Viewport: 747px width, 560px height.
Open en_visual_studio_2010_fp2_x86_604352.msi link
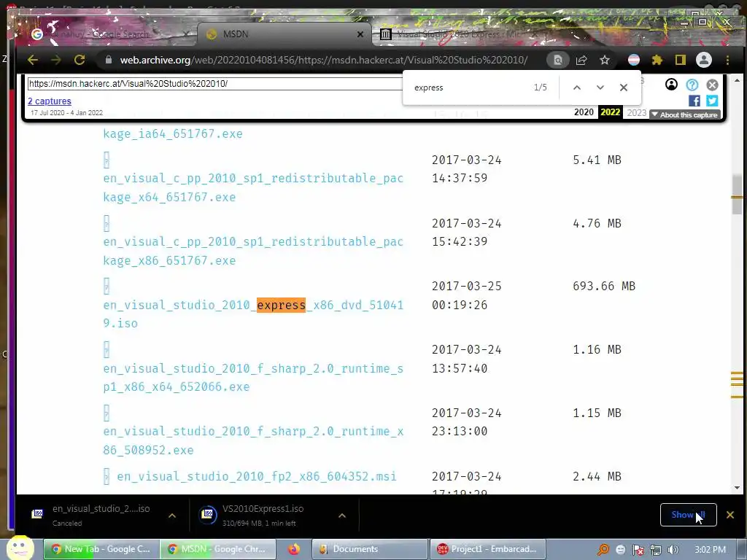tap(256, 476)
